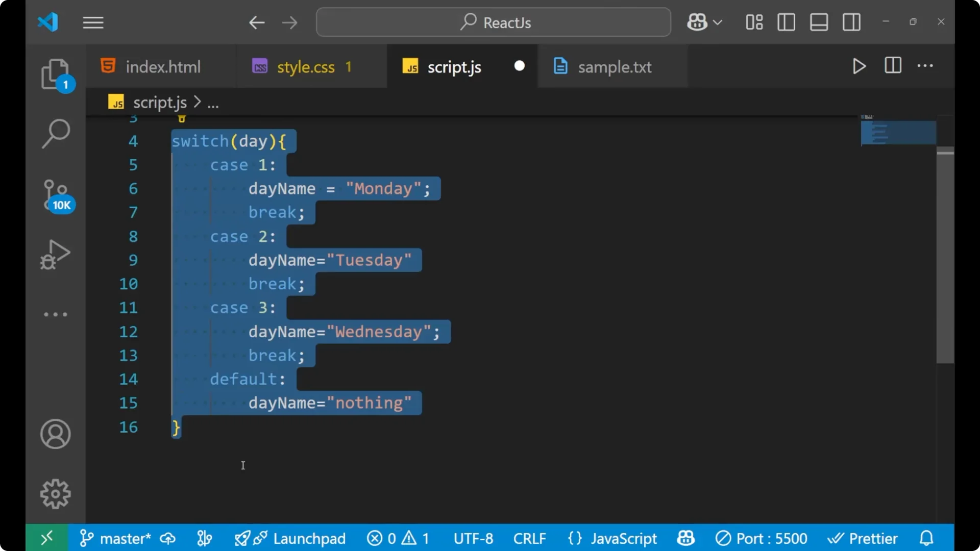This screenshot has width=980, height=551.
Task: Open Copilot status from the status bar
Action: (x=685, y=538)
